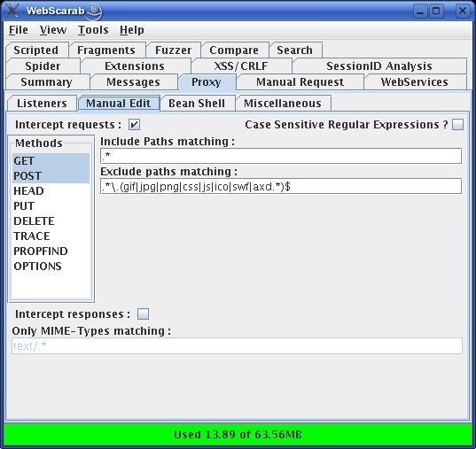476x449 pixels.
Task: Open the Fuzzer tab
Action: (x=174, y=50)
